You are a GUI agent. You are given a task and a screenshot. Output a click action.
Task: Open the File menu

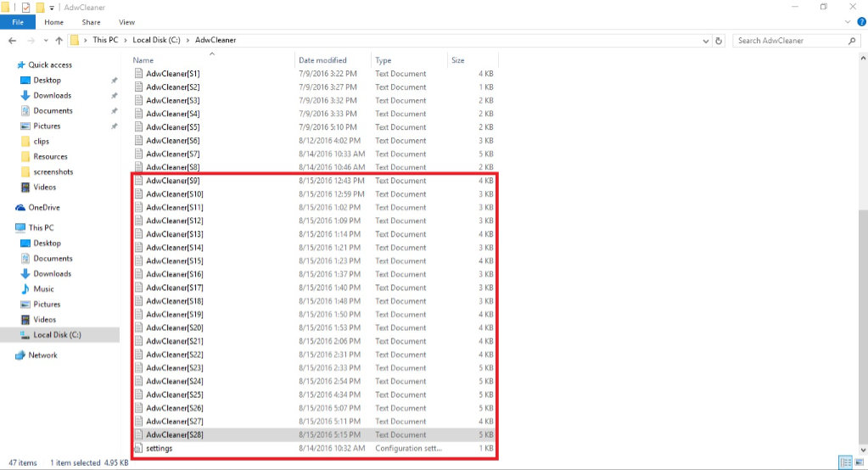pyautogui.click(x=18, y=22)
